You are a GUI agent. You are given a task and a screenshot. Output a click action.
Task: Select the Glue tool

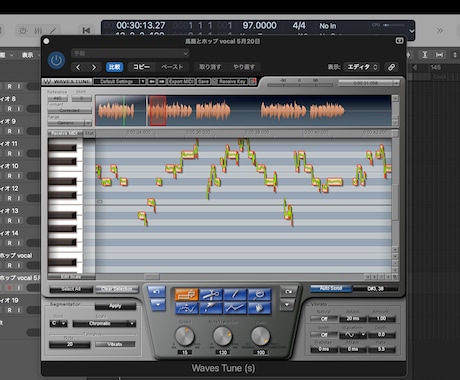[210, 308]
